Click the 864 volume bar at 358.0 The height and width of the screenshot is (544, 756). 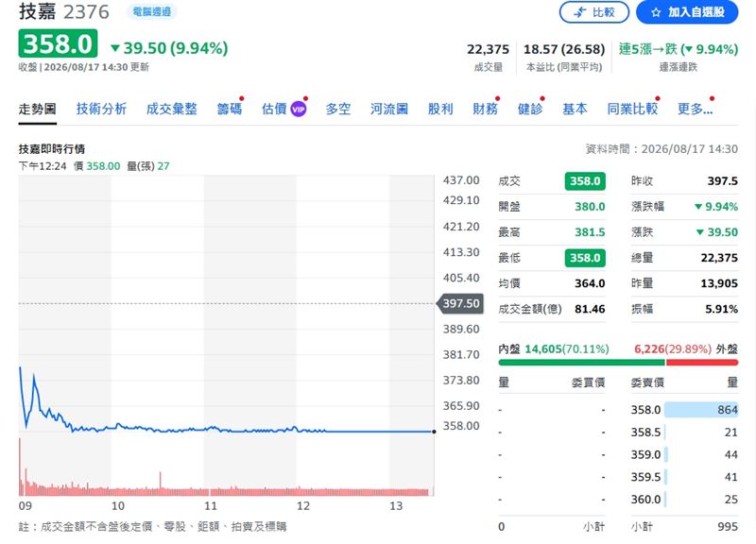click(701, 410)
